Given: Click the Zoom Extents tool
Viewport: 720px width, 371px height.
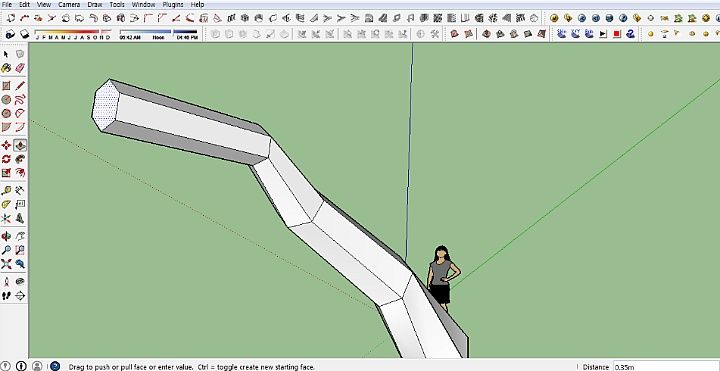Looking at the screenshot, I should click(6, 264).
